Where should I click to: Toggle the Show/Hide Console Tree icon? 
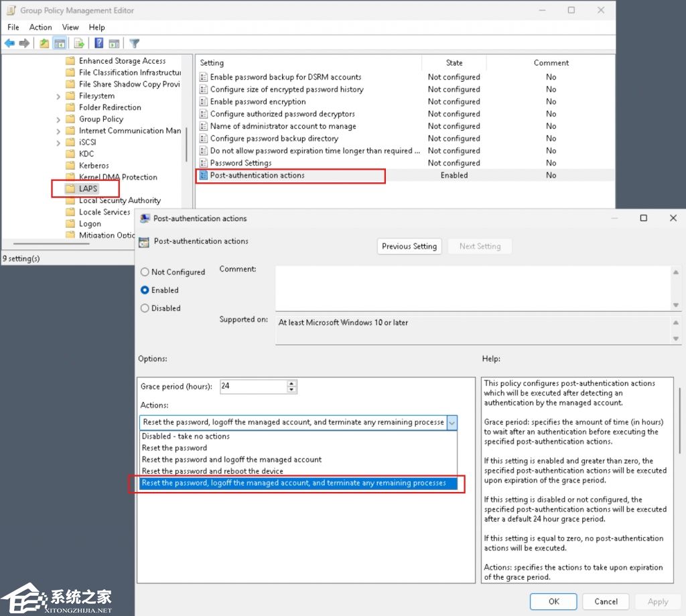pyautogui.click(x=60, y=44)
